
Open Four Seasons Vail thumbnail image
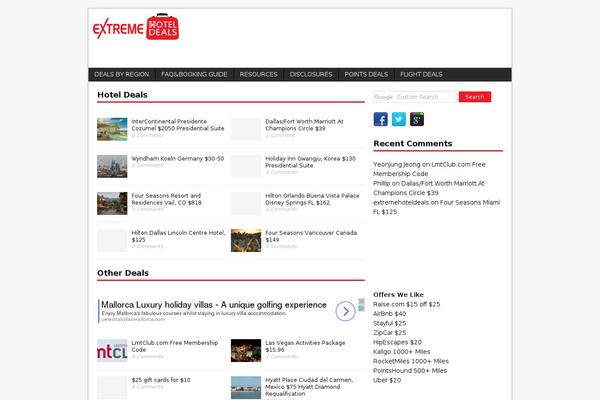point(112,203)
